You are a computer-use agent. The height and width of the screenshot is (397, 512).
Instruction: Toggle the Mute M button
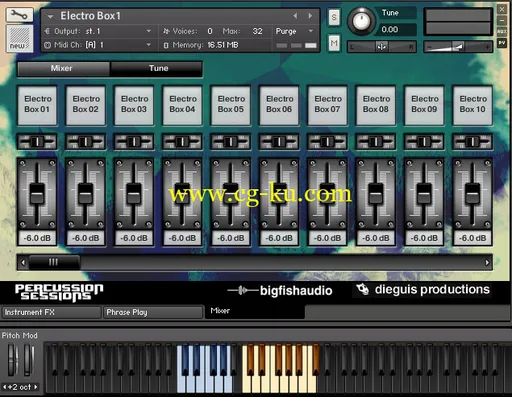coord(334,43)
